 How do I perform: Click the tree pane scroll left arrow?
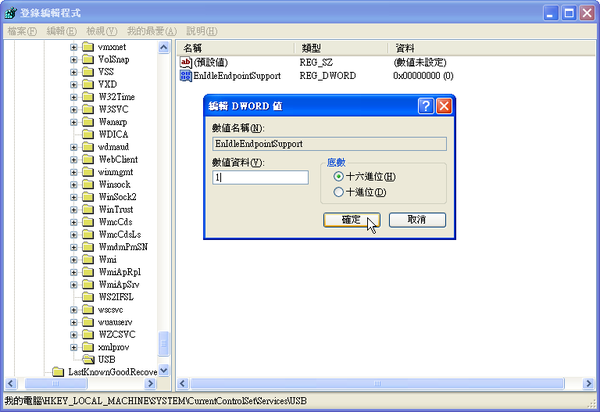point(10,383)
